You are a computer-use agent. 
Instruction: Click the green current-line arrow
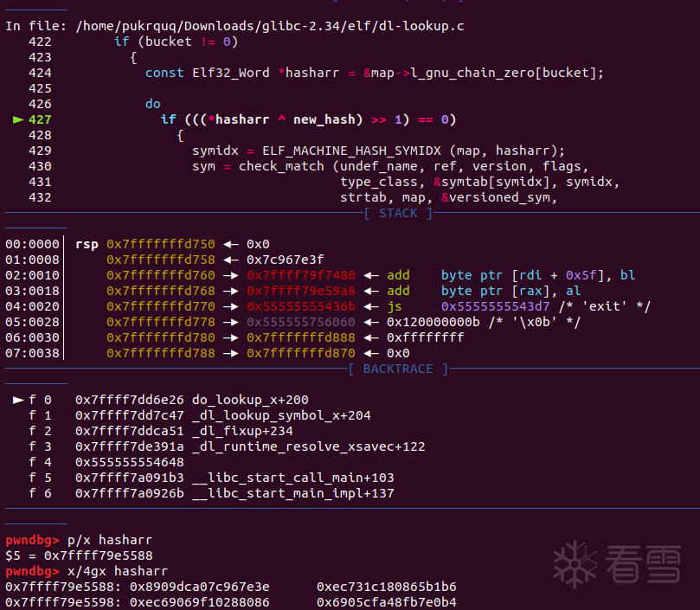(x=18, y=119)
